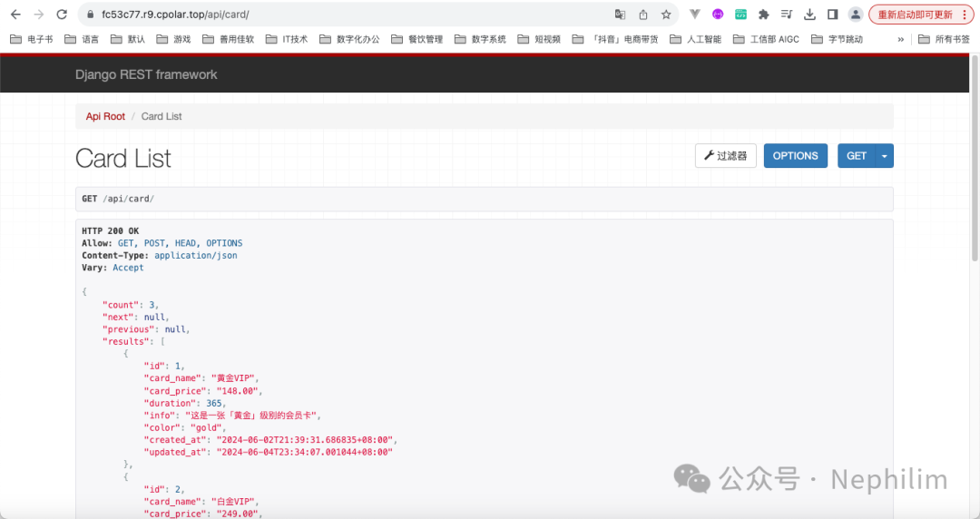The height and width of the screenshot is (519, 980).
Task: Share this page via share icon
Action: pos(643,15)
